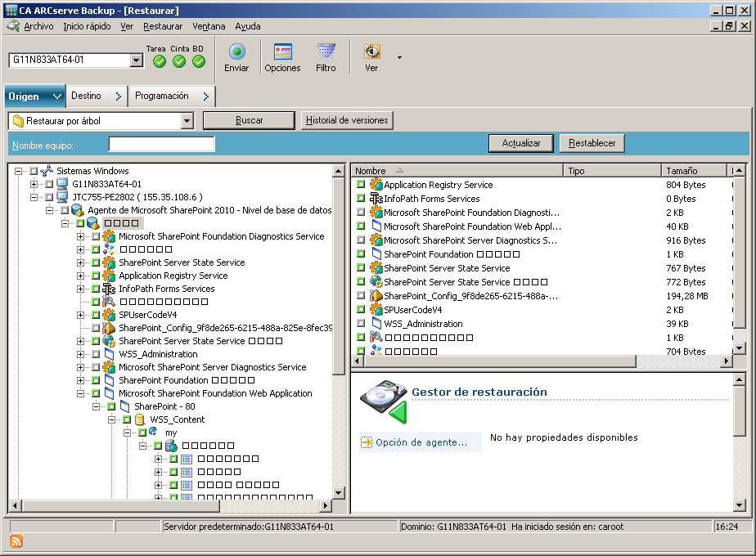
Task: Click the Opción de agente link
Action: (421, 442)
